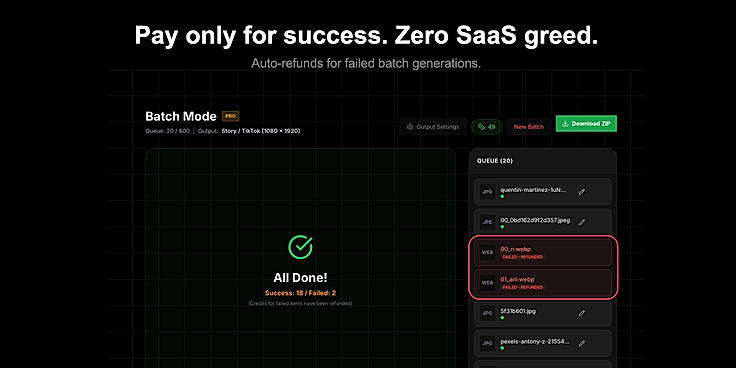Click JPG type icon of 5f31b601.jpg
736x368 pixels.
488,313
